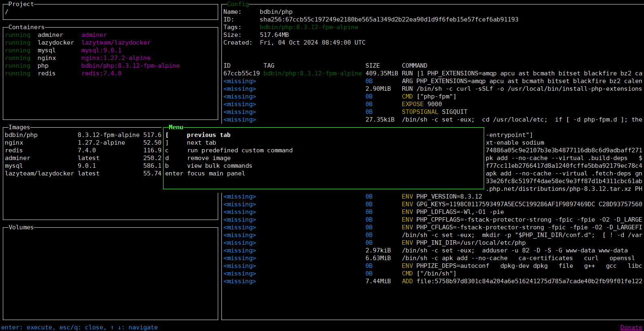Click the TAG column header
This screenshot has width=644, height=331.
point(269,66)
